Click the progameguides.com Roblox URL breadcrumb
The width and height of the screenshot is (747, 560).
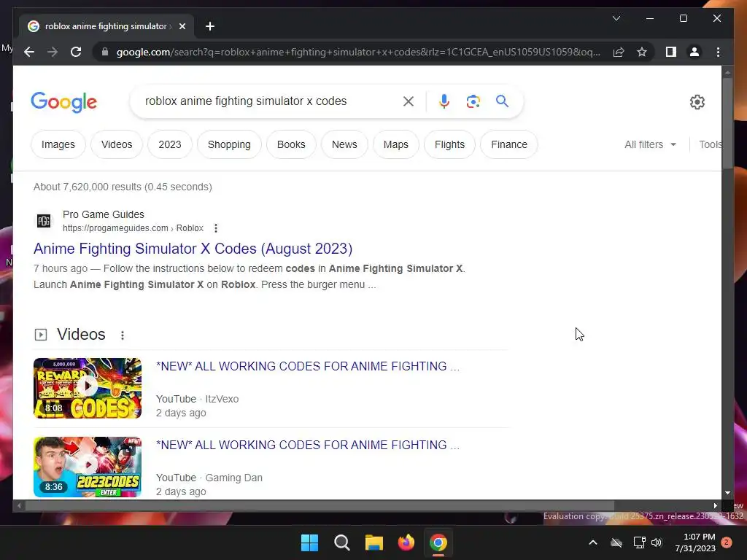[x=133, y=228]
